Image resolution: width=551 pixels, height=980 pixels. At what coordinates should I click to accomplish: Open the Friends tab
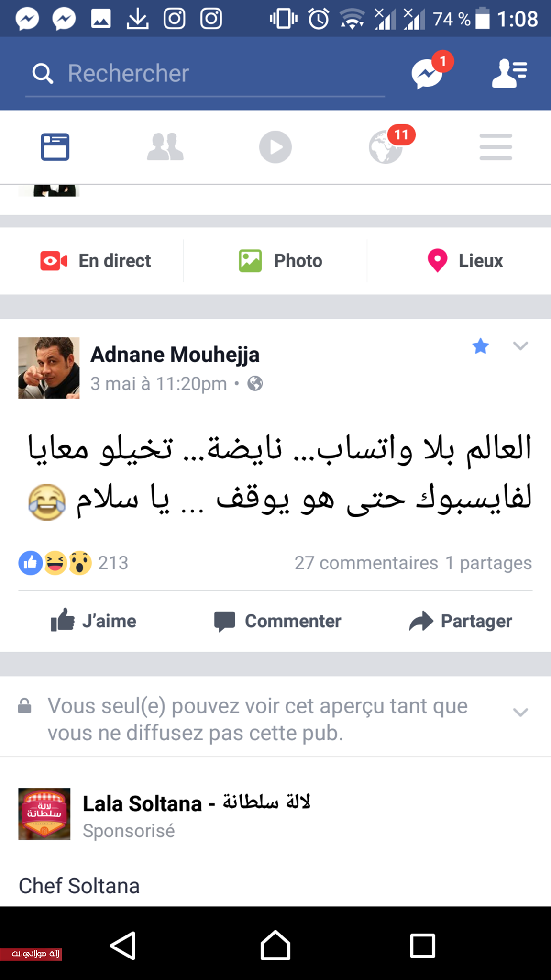(x=165, y=147)
